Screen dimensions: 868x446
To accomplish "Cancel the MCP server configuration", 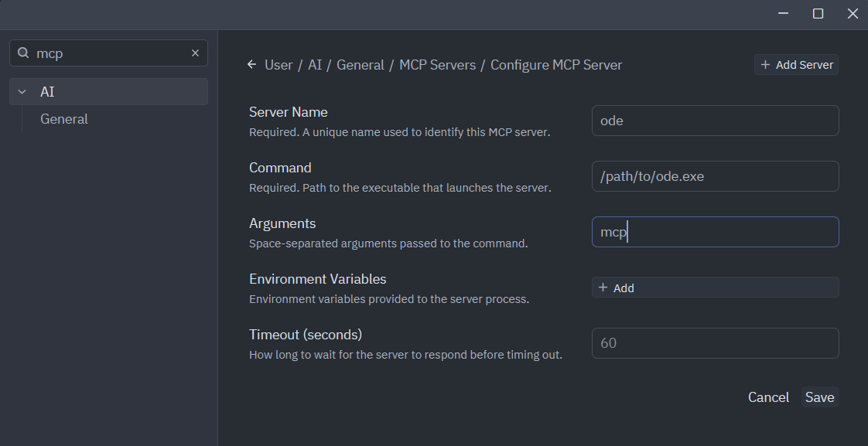I will (768, 397).
